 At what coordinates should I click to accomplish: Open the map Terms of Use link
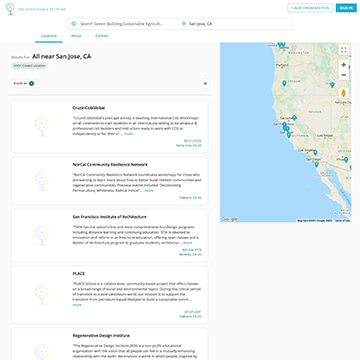342,221
